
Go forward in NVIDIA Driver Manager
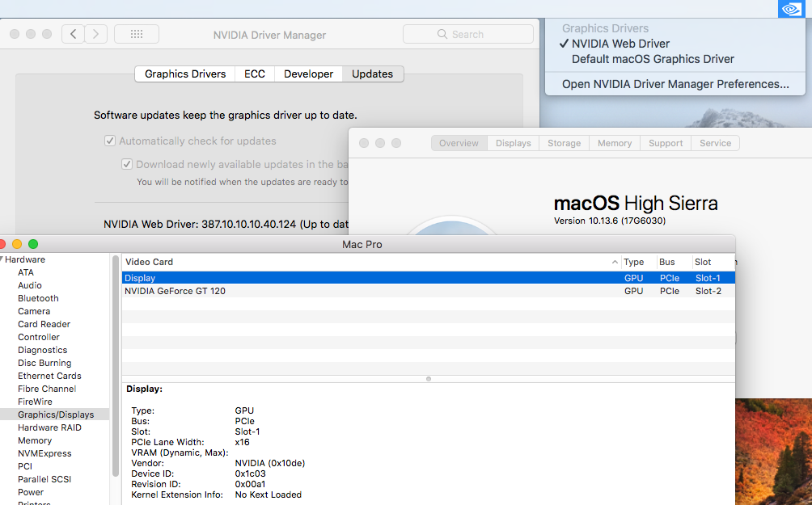coord(95,34)
